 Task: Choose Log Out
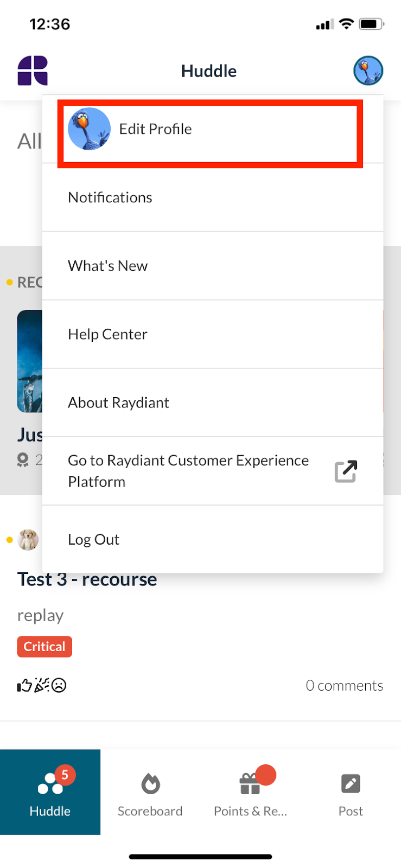point(213,539)
